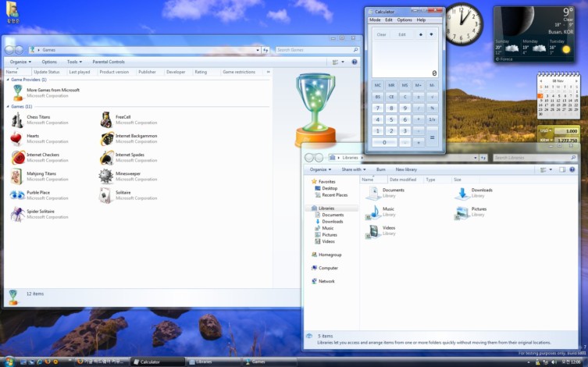588x367 pixels.
Task: Open the Options menu in Calculator
Action: point(404,20)
